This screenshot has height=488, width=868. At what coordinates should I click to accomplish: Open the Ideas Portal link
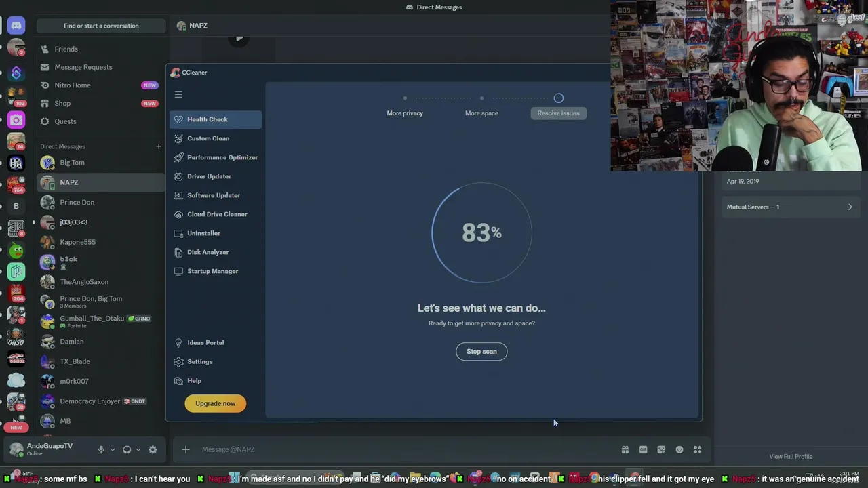[199, 342]
